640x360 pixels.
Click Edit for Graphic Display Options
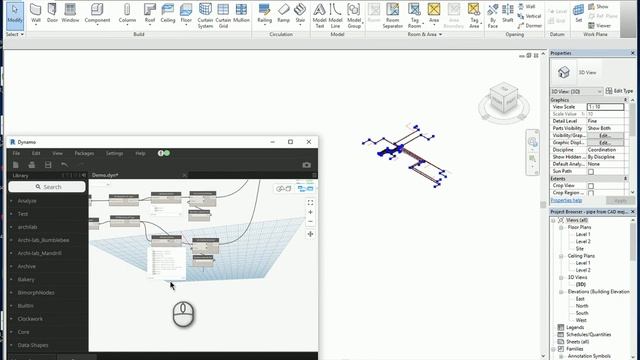point(605,143)
